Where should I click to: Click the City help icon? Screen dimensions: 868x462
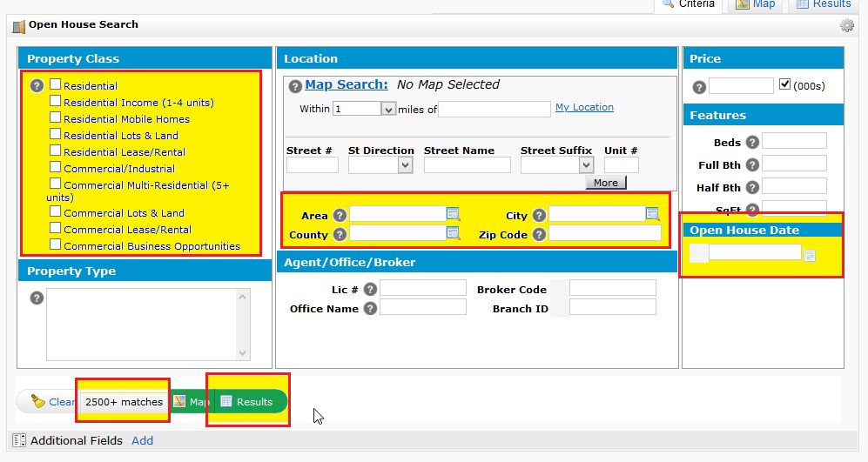click(x=539, y=215)
